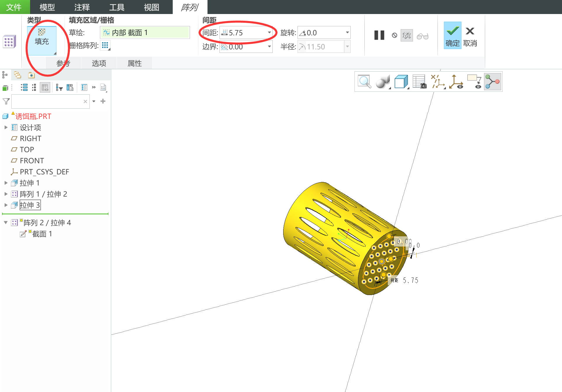
Task: Click the zoom refit magnifier icon
Action: point(364,81)
